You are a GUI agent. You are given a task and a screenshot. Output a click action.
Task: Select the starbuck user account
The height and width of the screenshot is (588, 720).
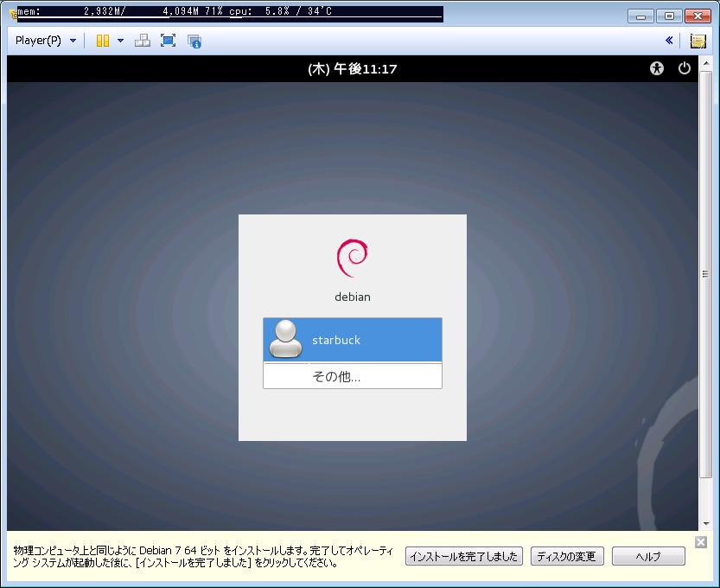click(352, 340)
